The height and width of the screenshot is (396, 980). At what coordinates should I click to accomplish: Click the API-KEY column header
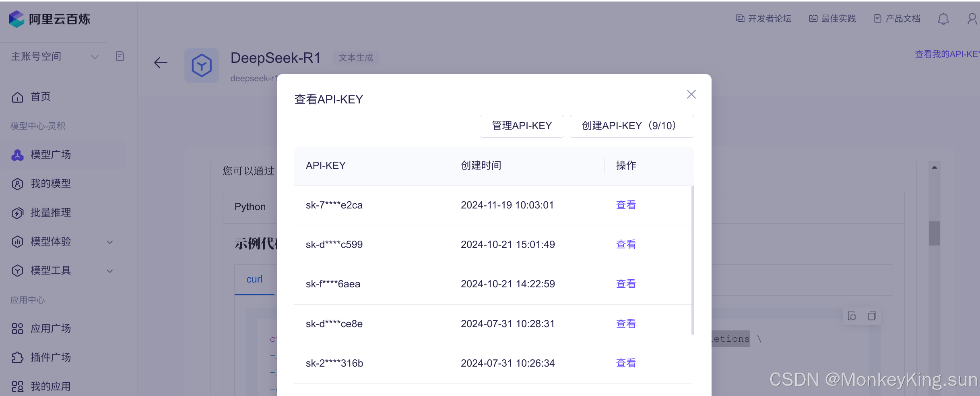[x=326, y=165]
